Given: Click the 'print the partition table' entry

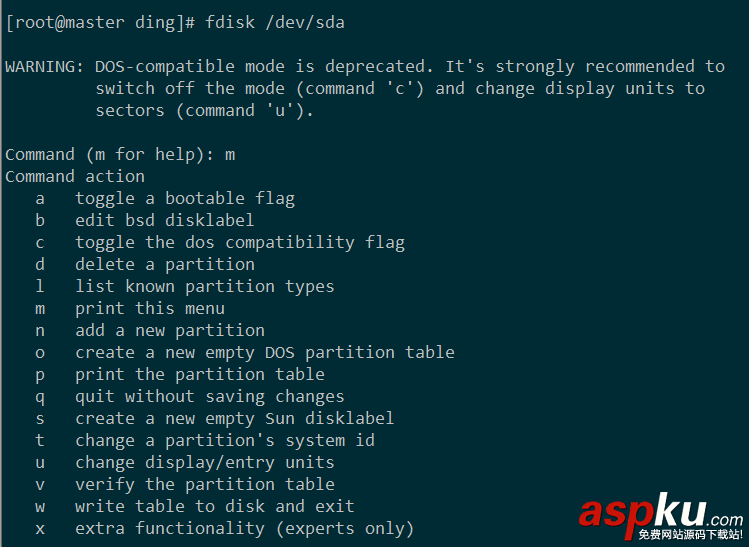Looking at the screenshot, I should [x=200, y=374].
